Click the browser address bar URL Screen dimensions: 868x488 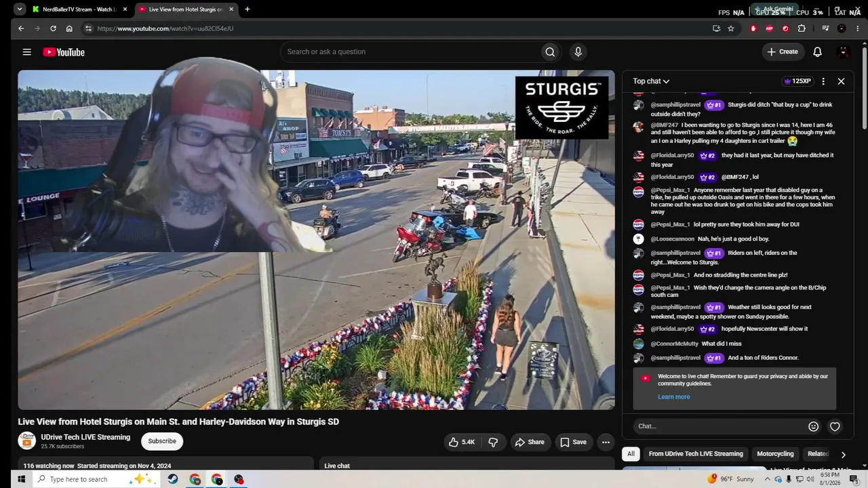click(x=165, y=28)
